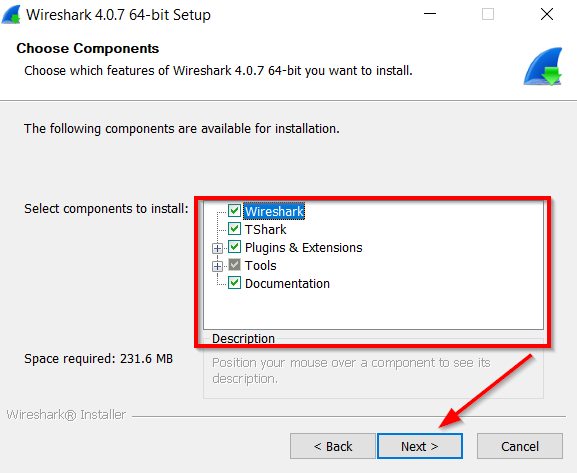Select the Wireshark tree item label
Image resolution: width=577 pixels, height=473 pixels.
click(274, 211)
